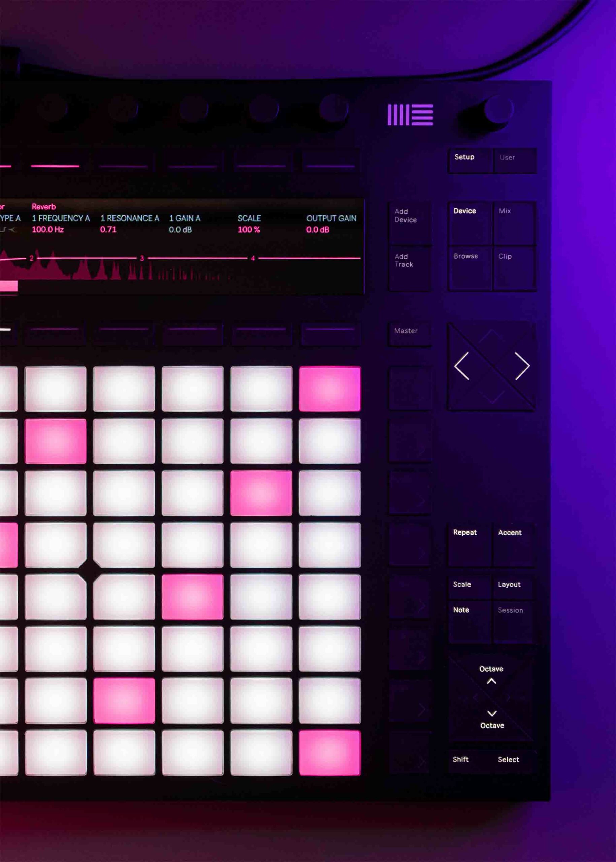Tap the pink pad in the top row
The width and height of the screenshot is (616, 862).
(x=329, y=389)
